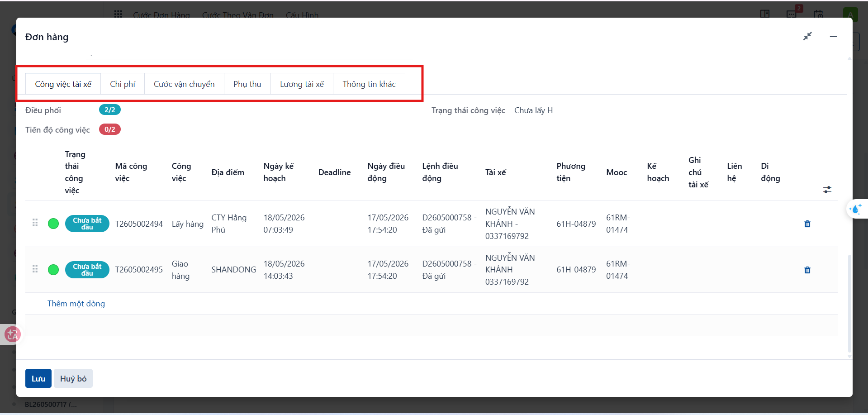Viewport: 868px width, 415px height.
Task: Click Chưa bắt đầu badge for T2605002494
Action: pos(87,224)
